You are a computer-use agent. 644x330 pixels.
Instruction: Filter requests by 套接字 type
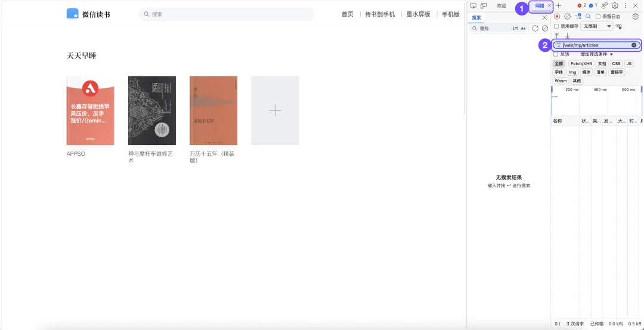click(x=617, y=72)
